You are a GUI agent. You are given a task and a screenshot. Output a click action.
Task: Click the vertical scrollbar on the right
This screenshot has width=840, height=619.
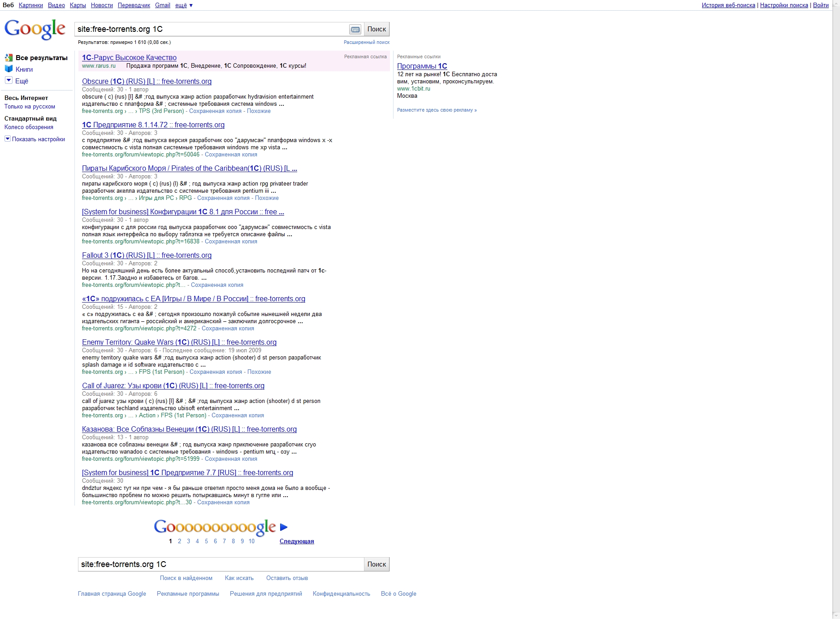[836, 309]
